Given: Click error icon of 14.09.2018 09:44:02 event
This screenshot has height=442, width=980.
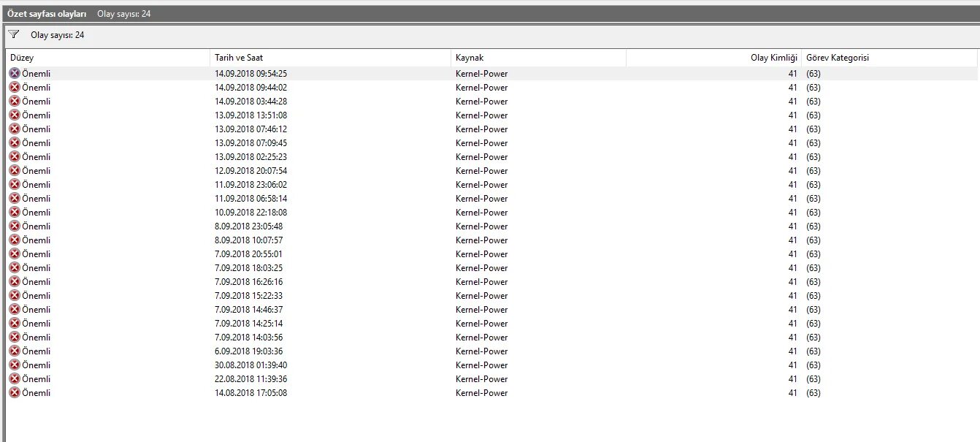Looking at the screenshot, I should click(15, 87).
